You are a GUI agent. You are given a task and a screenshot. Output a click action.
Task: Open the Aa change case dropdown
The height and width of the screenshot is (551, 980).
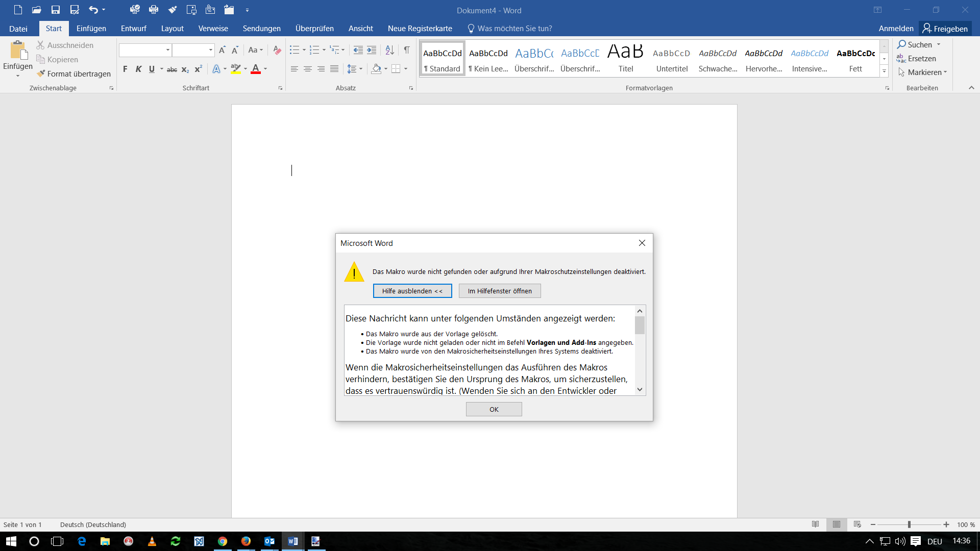pyautogui.click(x=256, y=50)
